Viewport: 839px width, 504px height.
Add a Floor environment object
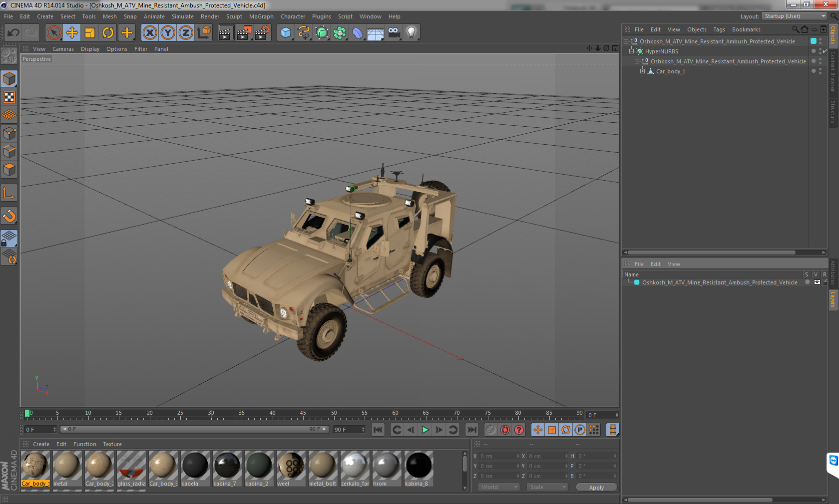[x=376, y=33]
